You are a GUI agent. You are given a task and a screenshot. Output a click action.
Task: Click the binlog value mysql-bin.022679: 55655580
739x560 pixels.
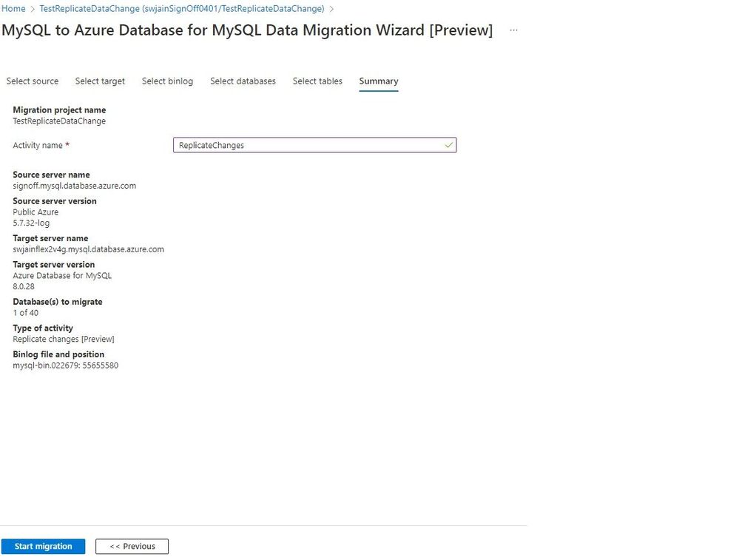[66, 365]
